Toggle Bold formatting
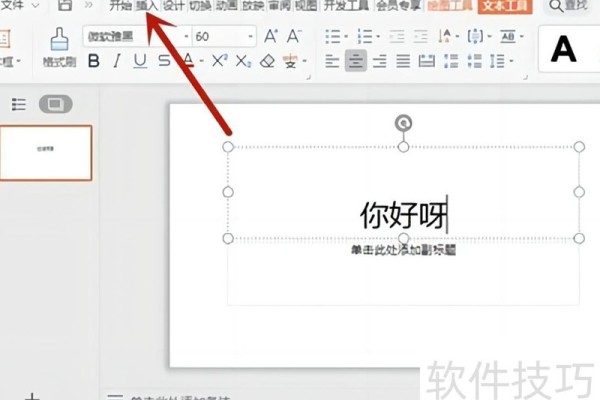Viewport: 600px width, 400px height. (94, 61)
